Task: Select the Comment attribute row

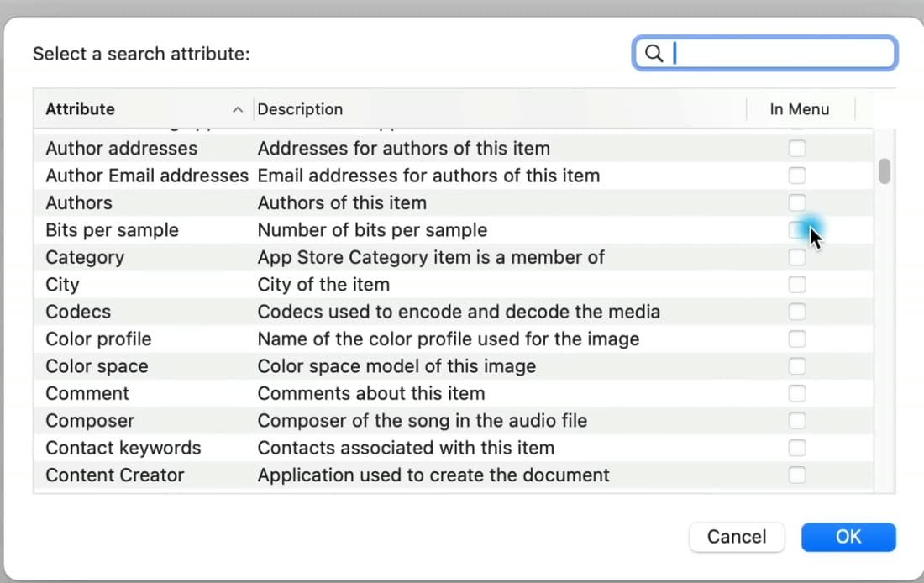Action: pos(454,393)
